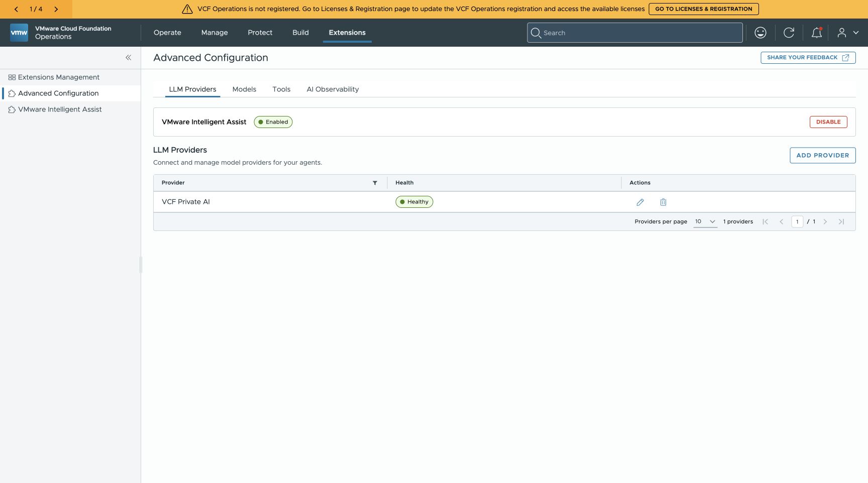Go to last page of providers

coord(841,221)
